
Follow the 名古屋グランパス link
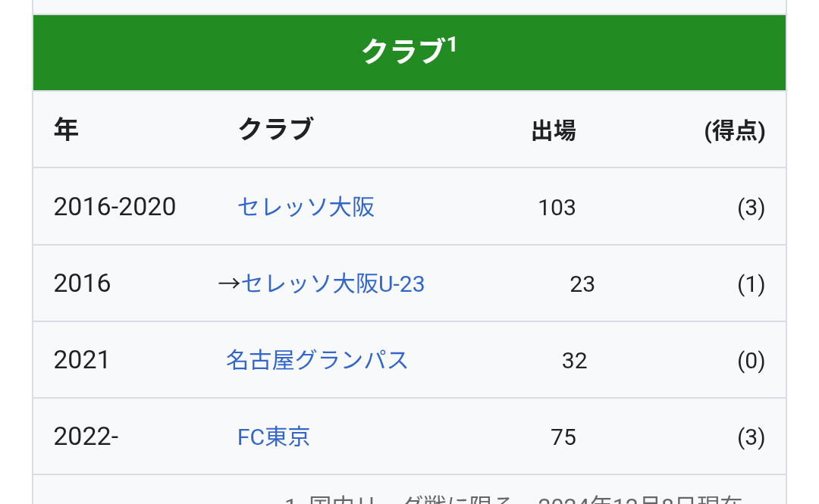[316, 360]
